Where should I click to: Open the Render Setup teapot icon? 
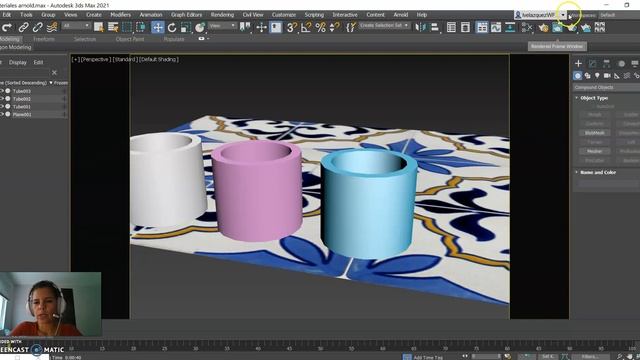[543, 27]
